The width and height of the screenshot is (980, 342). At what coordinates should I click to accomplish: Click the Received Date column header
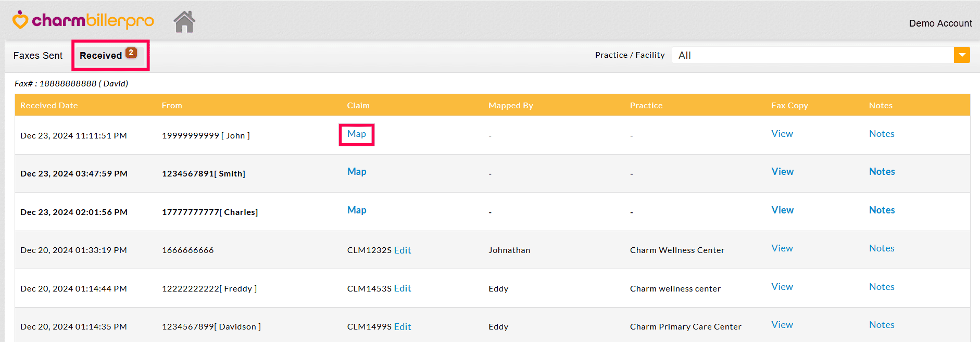click(x=49, y=106)
